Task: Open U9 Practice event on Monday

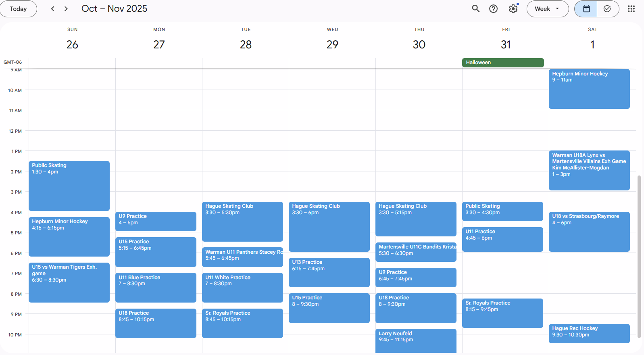Action: click(x=156, y=221)
